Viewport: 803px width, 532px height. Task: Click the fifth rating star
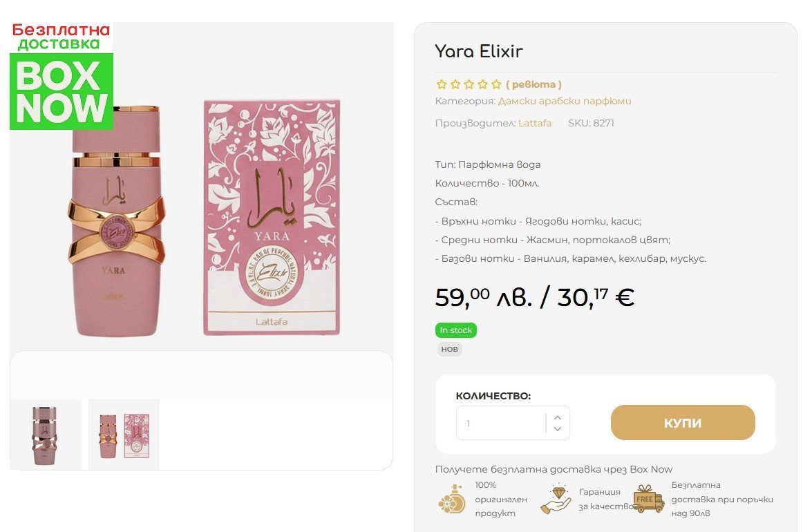tap(496, 85)
